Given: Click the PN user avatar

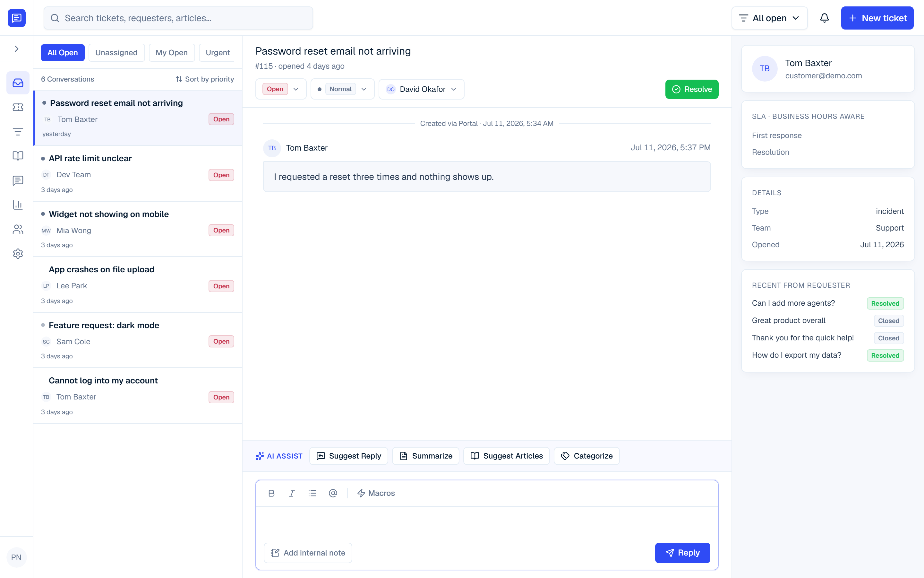Looking at the screenshot, I should pos(16,557).
